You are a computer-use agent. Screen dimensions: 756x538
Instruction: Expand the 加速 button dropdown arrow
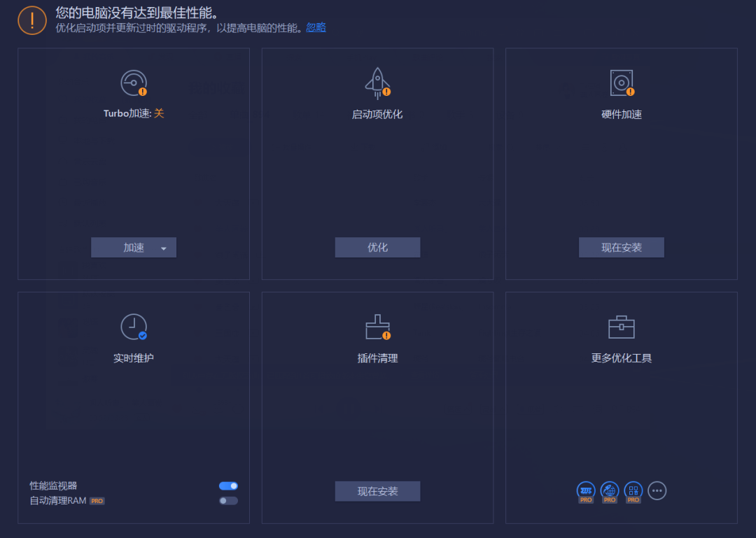163,248
